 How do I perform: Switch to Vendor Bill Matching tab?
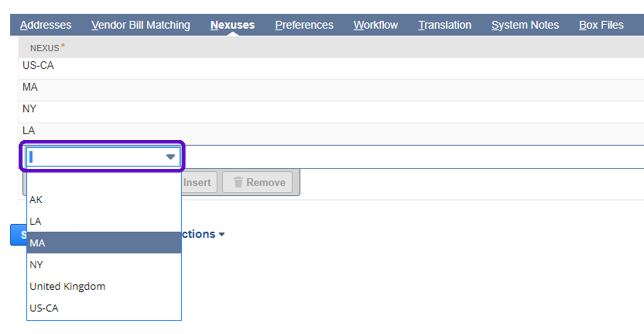(x=141, y=25)
